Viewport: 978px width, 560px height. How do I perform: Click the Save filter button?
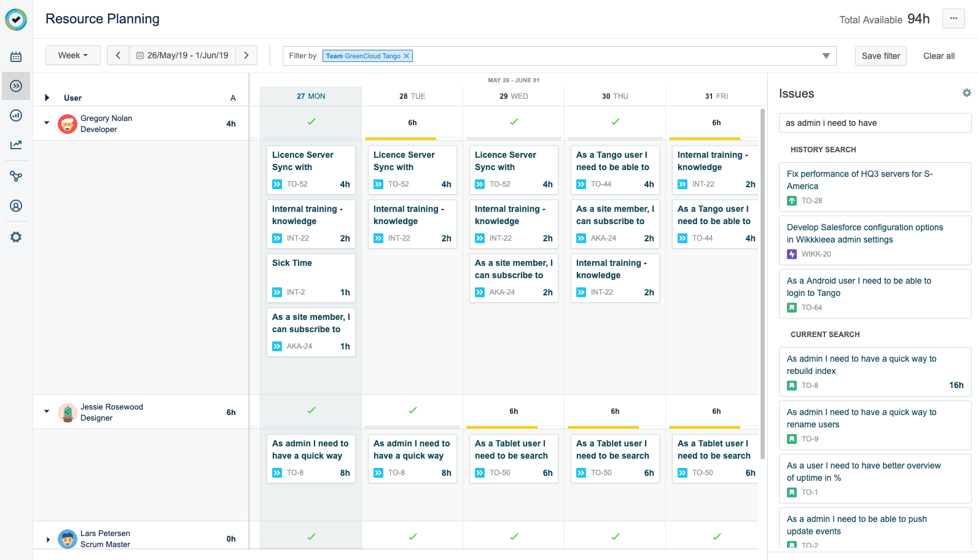tap(880, 56)
